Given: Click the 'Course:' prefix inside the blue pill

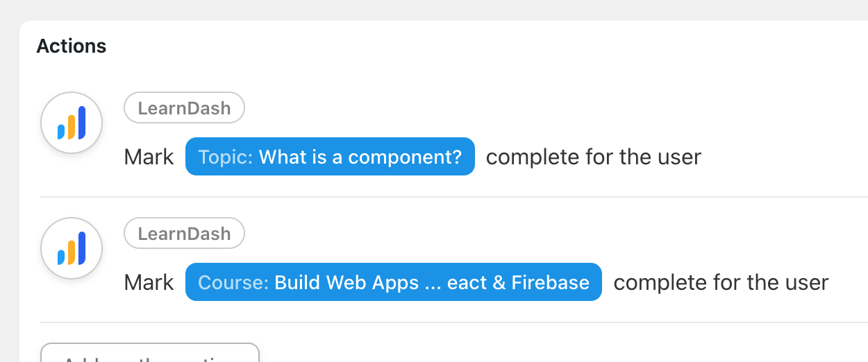Looking at the screenshot, I should point(233,283).
